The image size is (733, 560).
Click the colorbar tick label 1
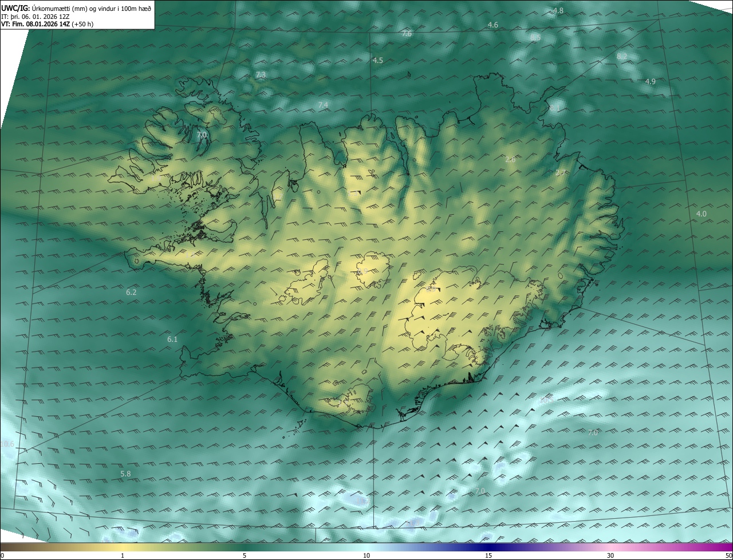pyautogui.click(x=123, y=555)
